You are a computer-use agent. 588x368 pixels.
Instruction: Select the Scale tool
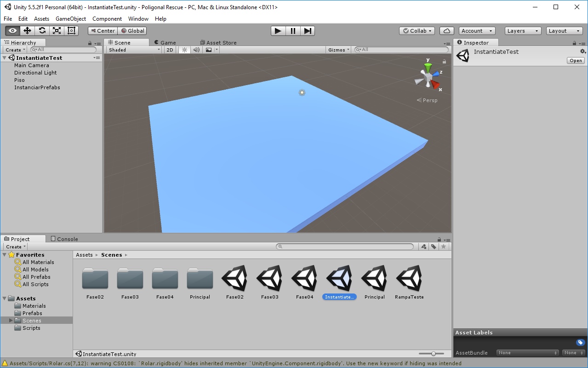coord(57,31)
